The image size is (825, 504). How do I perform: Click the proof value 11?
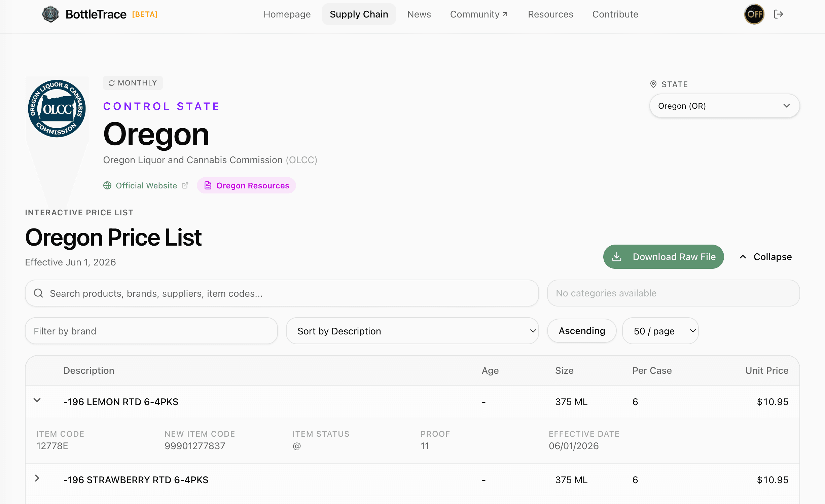425,446
